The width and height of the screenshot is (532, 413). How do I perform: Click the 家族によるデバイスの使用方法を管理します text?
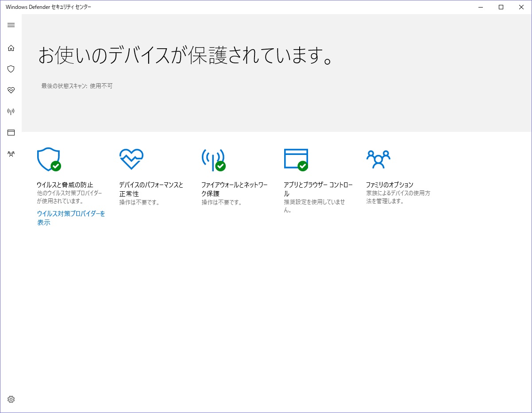398,197
